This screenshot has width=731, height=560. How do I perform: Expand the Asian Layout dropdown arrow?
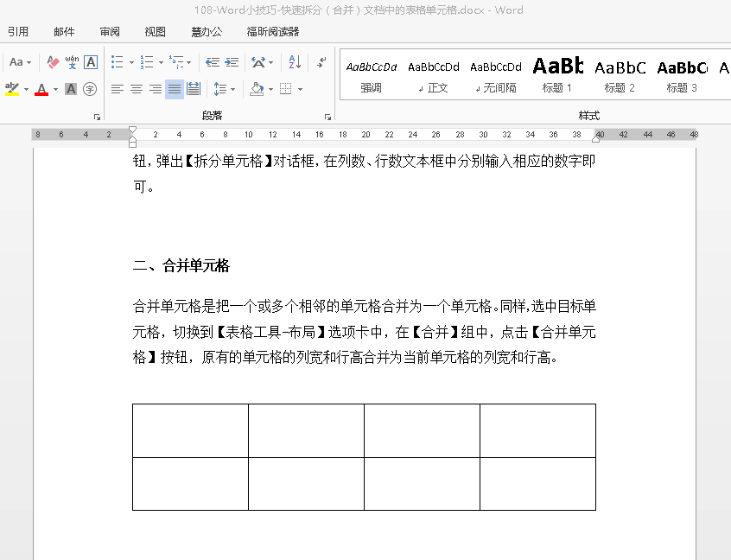click(270, 62)
